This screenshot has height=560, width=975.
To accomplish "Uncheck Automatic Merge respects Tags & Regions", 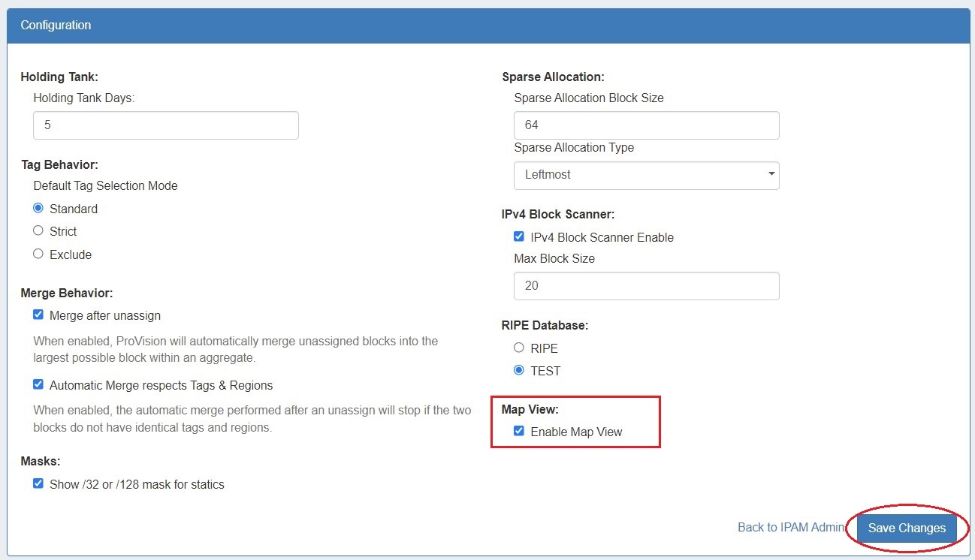I will point(38,384).
